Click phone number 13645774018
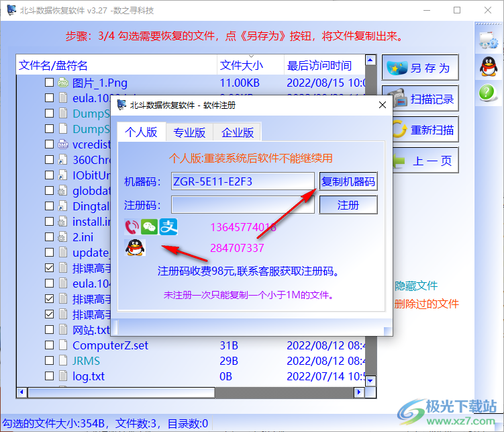 click(x=243, y=227)
